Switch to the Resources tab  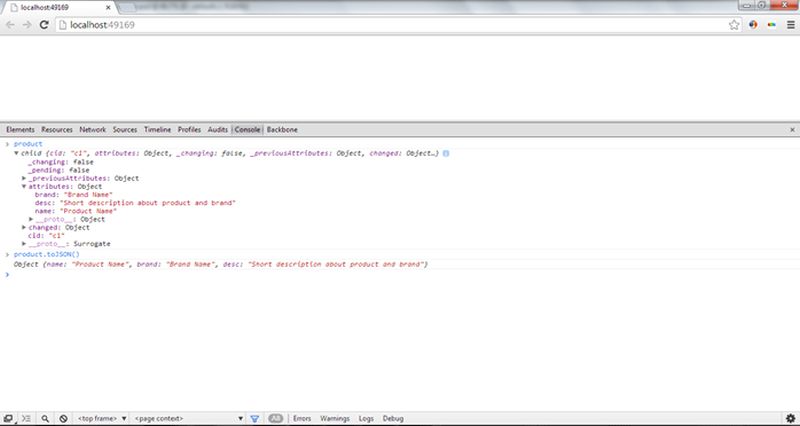pos(57,130)
